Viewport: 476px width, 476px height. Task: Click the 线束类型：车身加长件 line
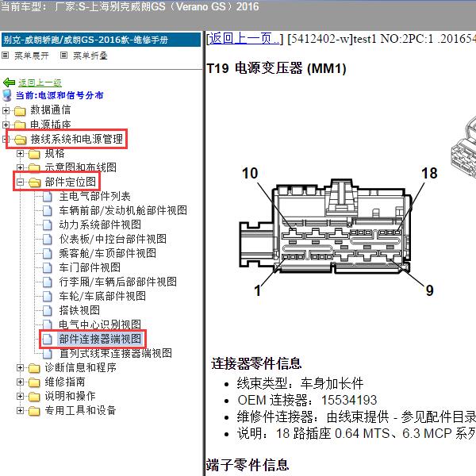tap(300, 383)
